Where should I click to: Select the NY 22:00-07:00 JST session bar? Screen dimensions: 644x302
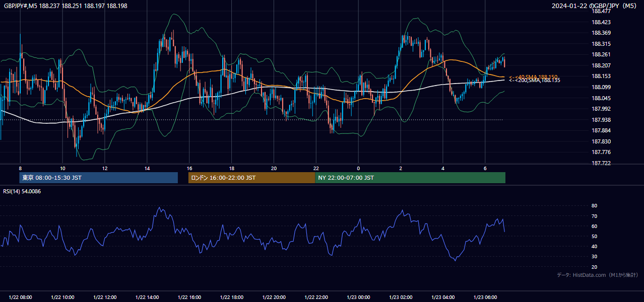tap(410, 178)
